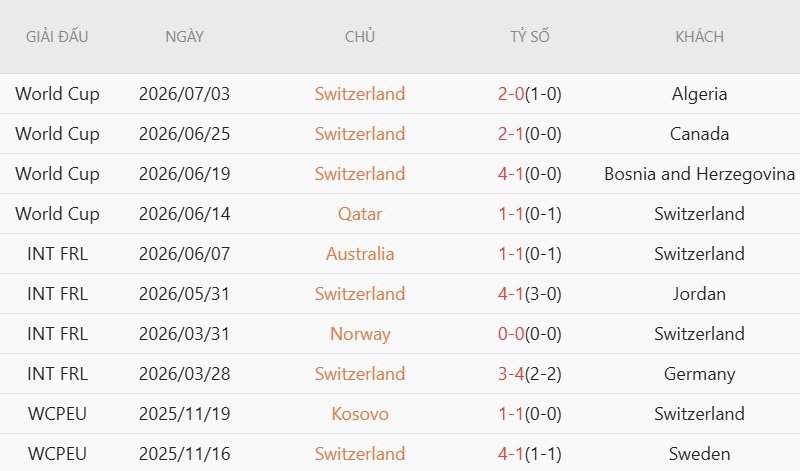The image size is (800, 471).
Task: Select Qatar home team link
Action: pyautogui.click(x=360, y=214)
